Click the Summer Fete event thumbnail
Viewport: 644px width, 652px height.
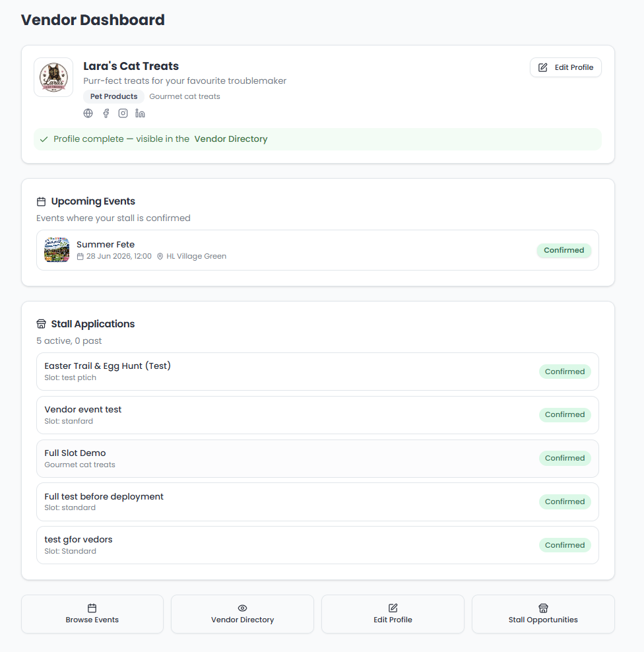click(x=57, y=250)
